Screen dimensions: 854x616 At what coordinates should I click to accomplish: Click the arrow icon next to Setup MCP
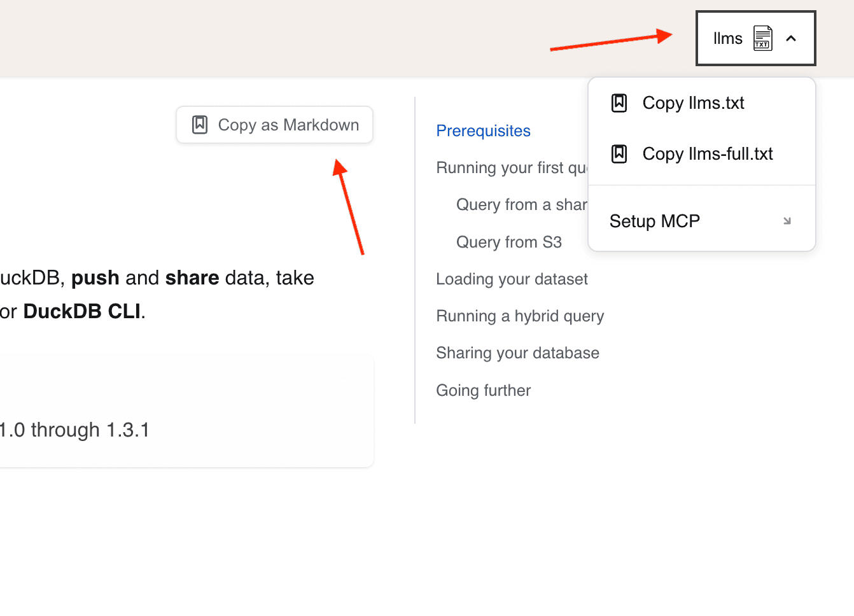pos(787,221)
